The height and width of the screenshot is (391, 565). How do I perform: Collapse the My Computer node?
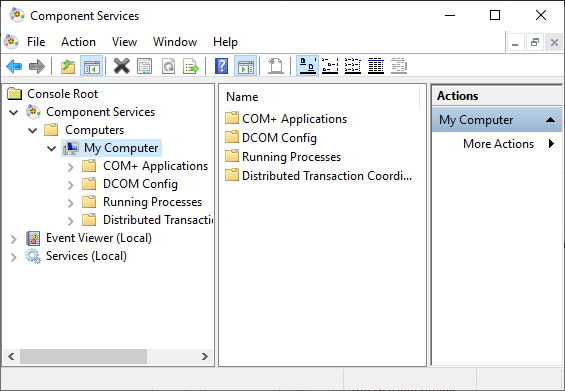coord(52,148)
